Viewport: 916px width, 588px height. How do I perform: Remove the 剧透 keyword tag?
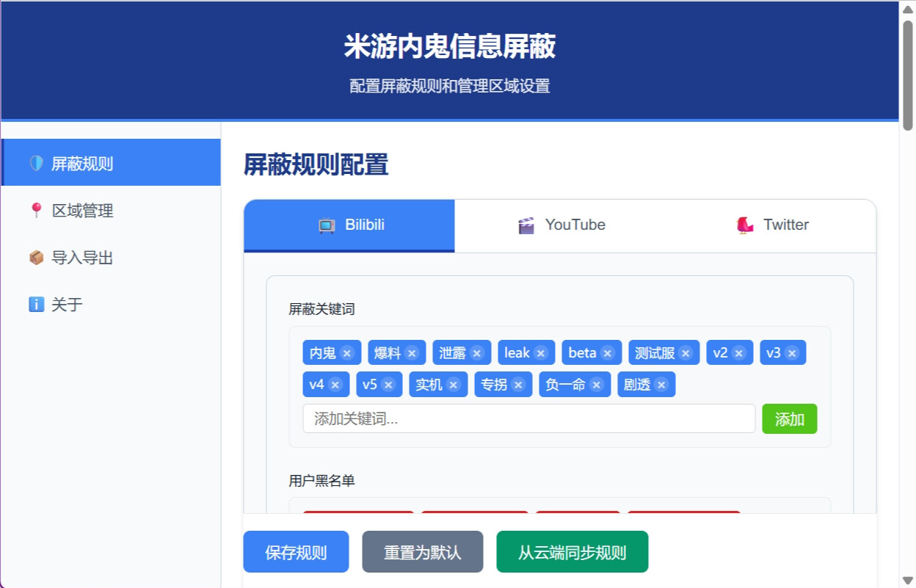(x=661, y=385)
